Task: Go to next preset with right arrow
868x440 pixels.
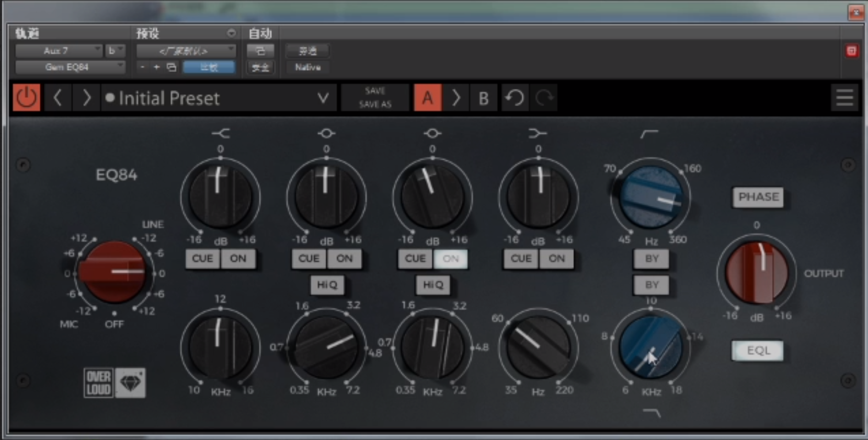Action: coord(87,98)
